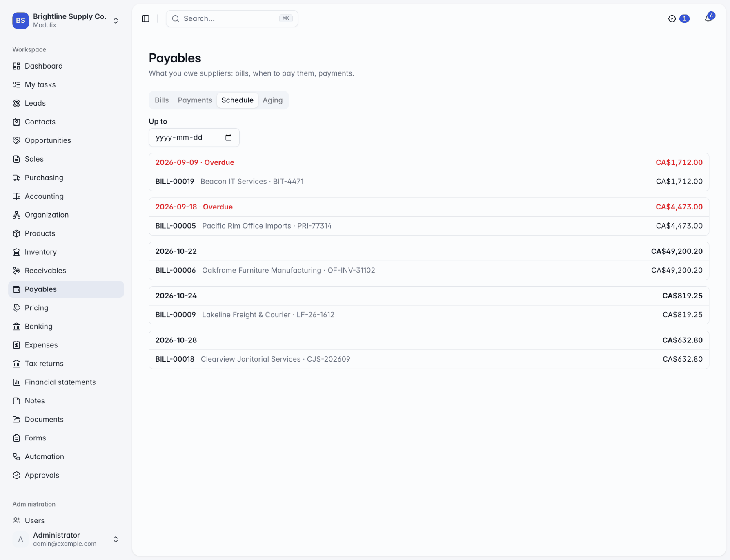Click the Purchasing truck icon
730x560 pixels.
tap(16, 178)
